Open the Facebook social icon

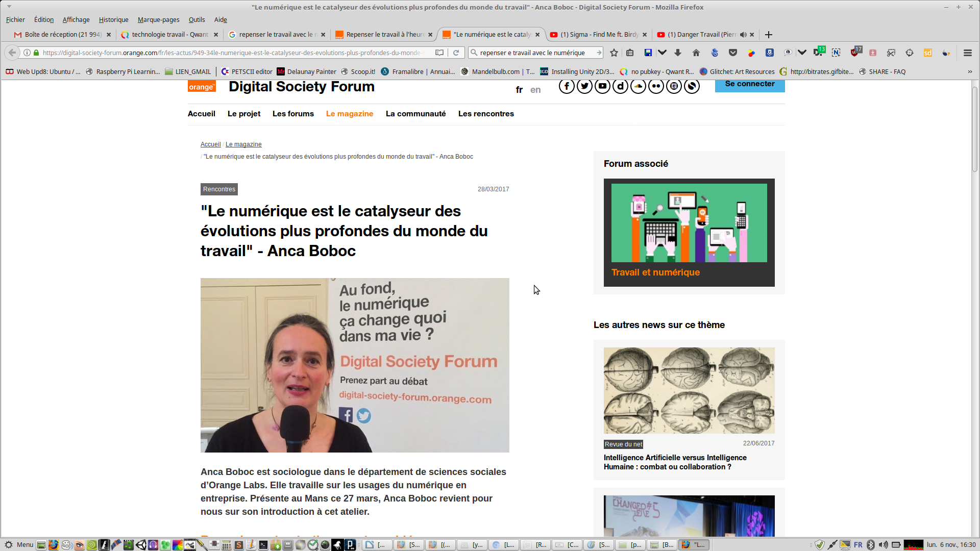[566, 86]
